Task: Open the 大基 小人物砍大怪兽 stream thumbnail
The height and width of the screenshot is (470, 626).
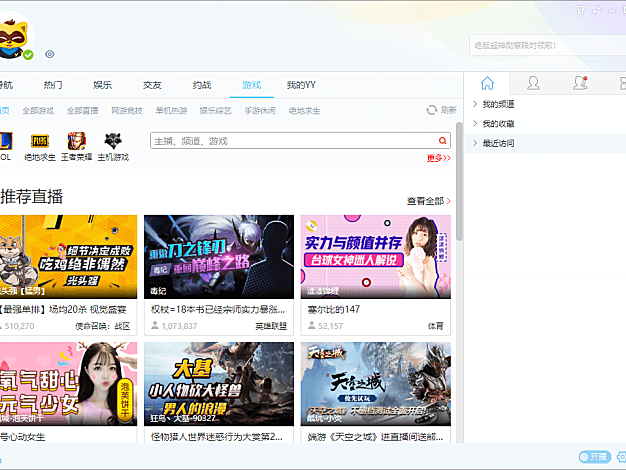Action: pos(219,384)
